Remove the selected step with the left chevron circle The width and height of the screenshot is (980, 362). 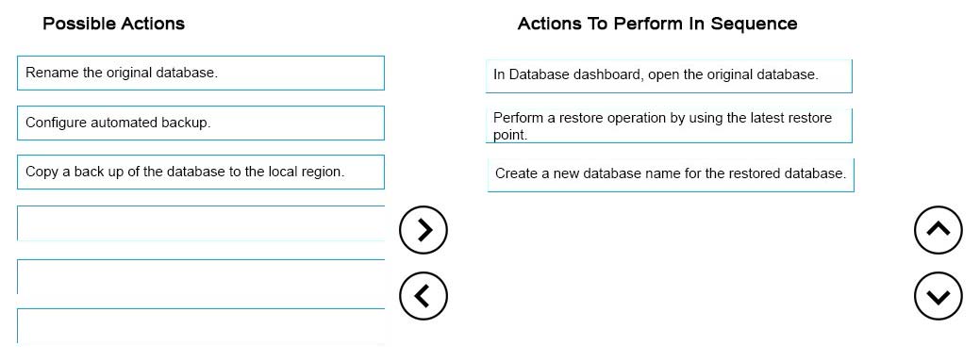424,296
